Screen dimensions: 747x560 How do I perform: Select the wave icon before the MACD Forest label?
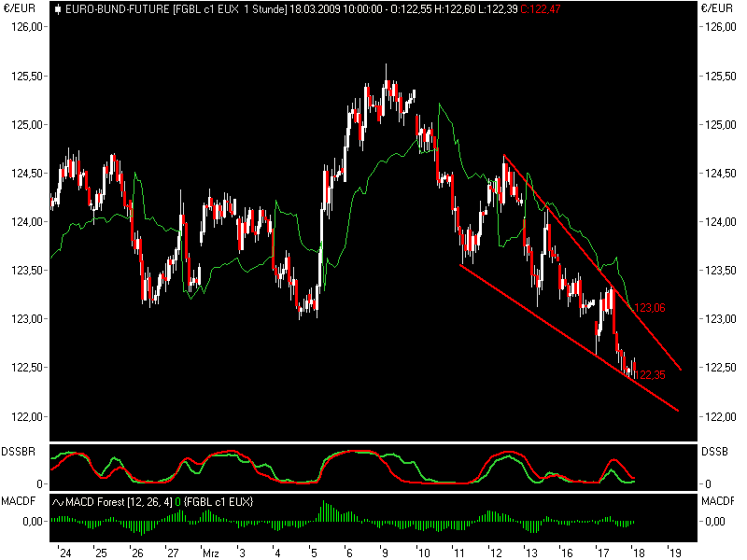59,501
